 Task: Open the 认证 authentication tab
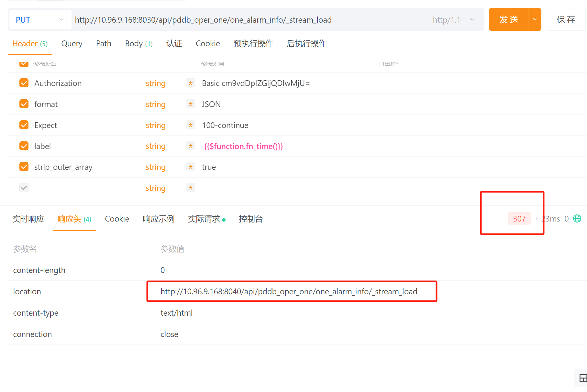click(x=174, y=44)
